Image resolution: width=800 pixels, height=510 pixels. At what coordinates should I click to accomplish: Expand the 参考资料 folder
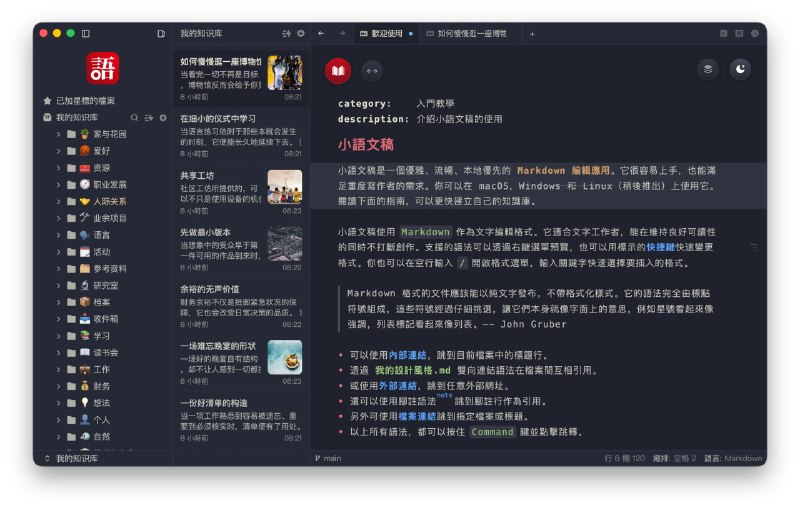[58, 269]
